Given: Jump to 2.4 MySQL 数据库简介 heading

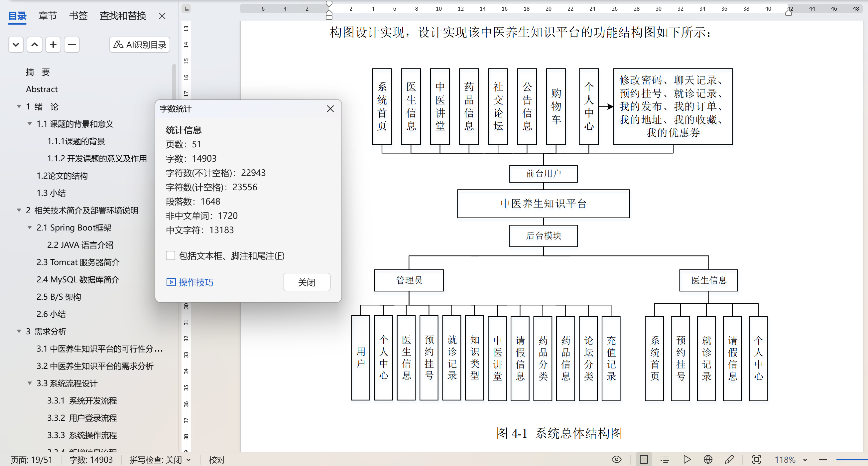Looking at the screenshot, I should click(78, 279).
